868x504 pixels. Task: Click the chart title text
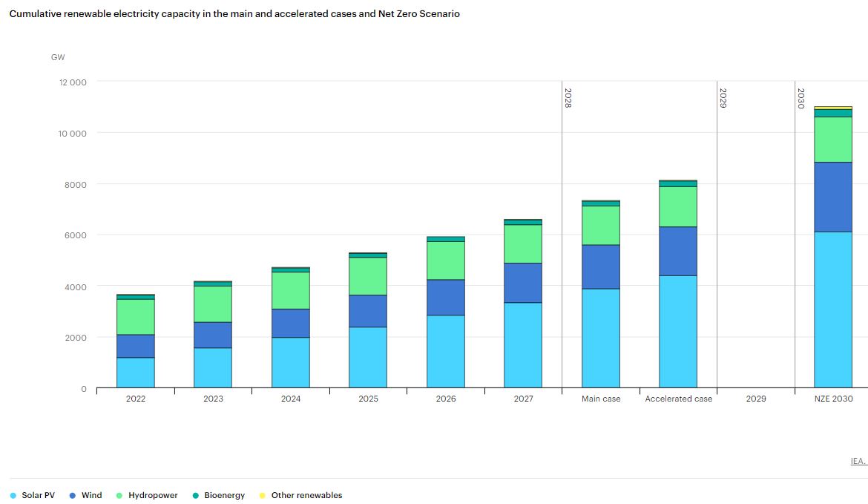pos(234,14)
